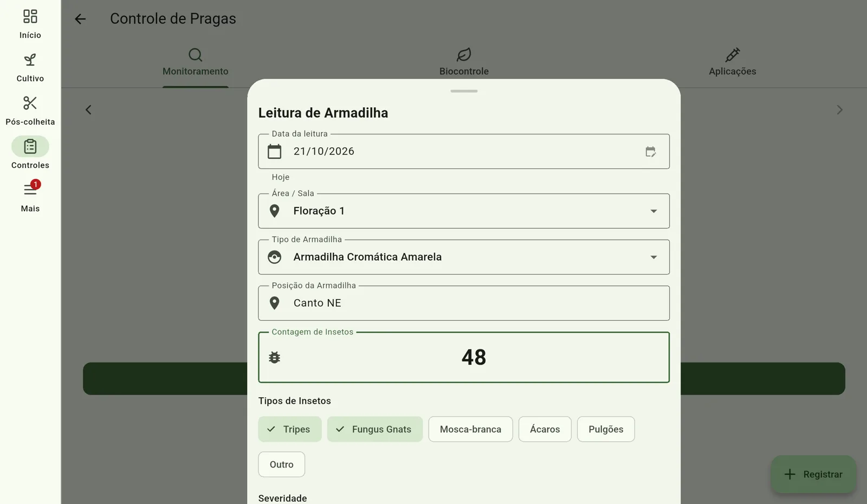The height and width of the screenshot is (504, 867).
Task: Go to Início in the sidebar
Action: [x=30, y=24]
